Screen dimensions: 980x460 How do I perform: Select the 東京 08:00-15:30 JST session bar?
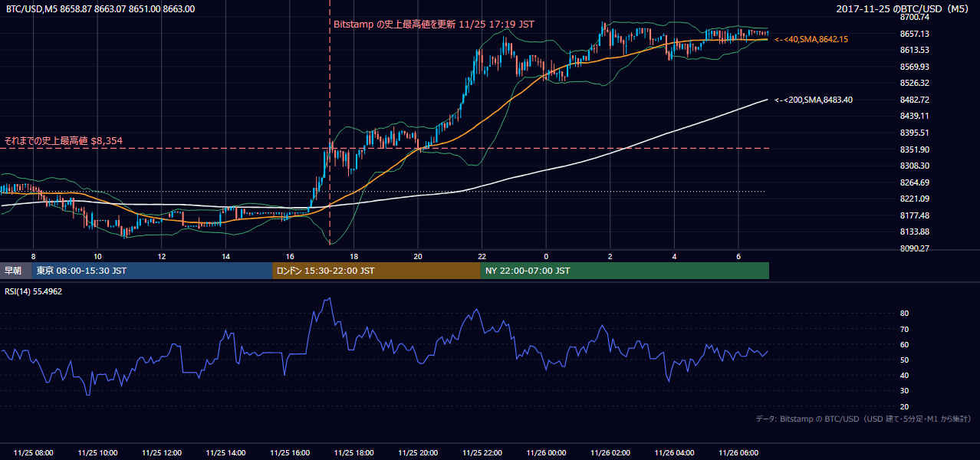tap(152, 271)
